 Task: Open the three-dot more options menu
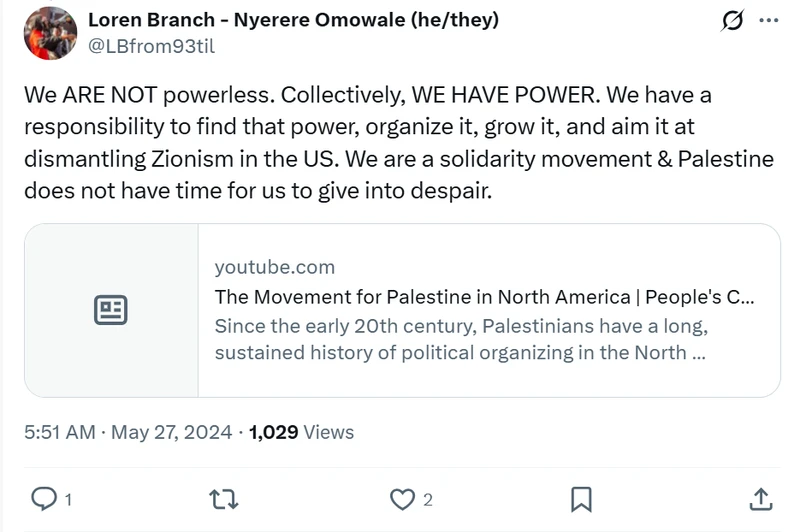768,20
